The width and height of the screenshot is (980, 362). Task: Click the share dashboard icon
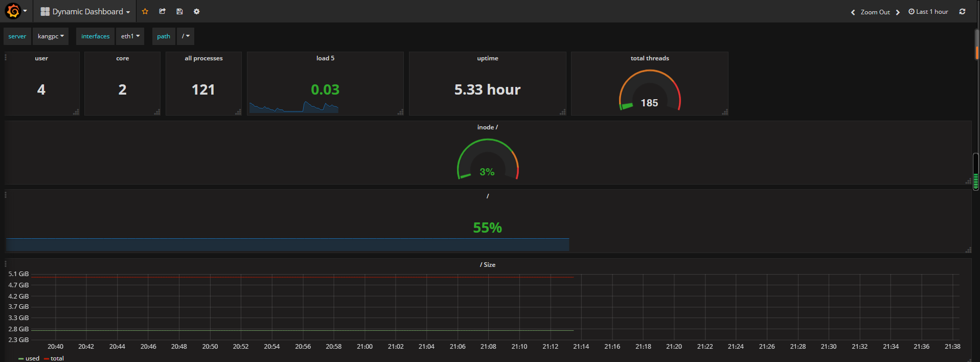coord(163,11)
